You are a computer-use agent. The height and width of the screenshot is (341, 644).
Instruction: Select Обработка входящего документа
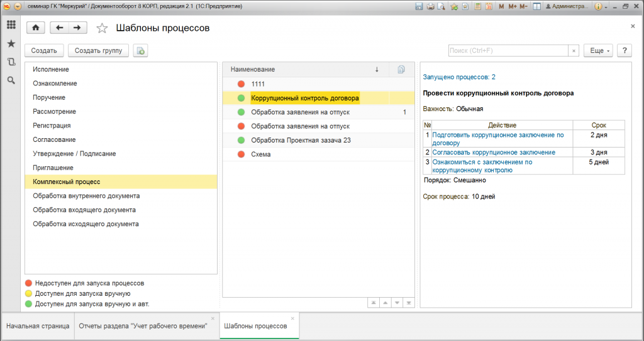pyautogui.click(x=121, y=210)
